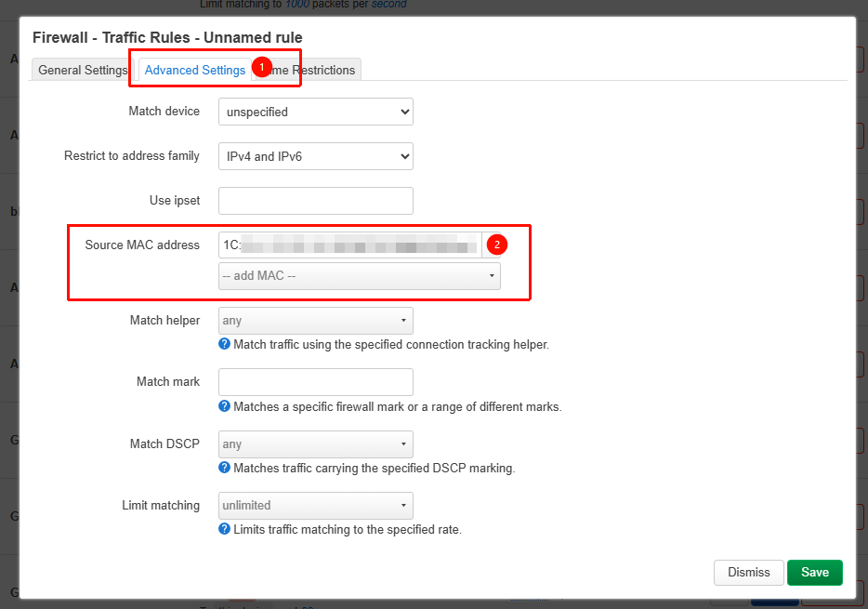Click the help icon under Match mark
Viewport: 868px width, 609px height.
(224, 406)
